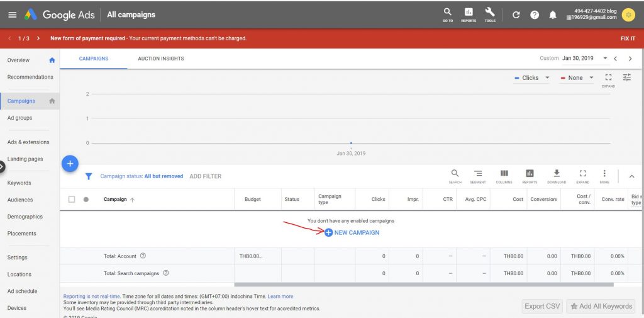Open the Clicks metric dropdown

coord(532,77)
